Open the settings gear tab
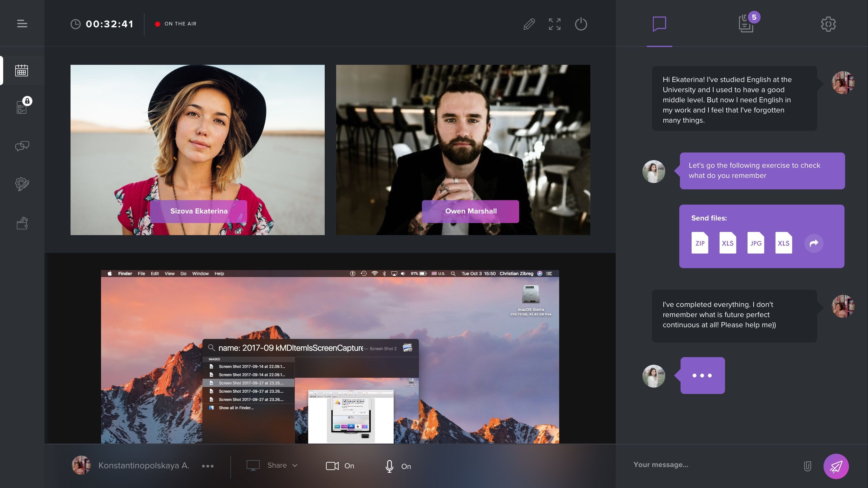 pyautogui.click(x=828, y=24)
